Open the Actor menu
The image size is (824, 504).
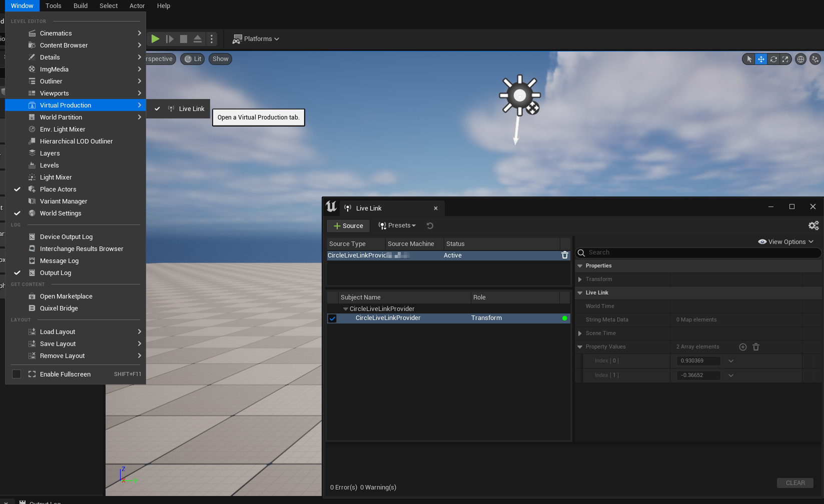coord(137,5)
